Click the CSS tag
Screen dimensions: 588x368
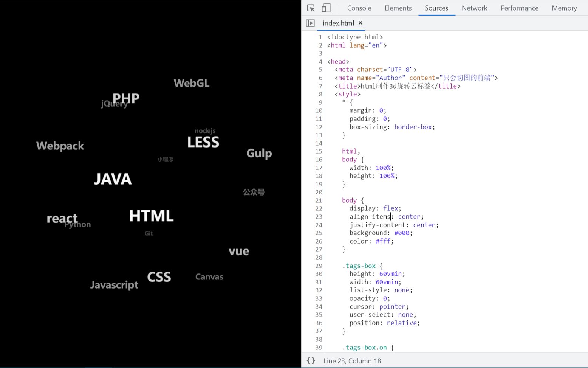pos(159,277)
